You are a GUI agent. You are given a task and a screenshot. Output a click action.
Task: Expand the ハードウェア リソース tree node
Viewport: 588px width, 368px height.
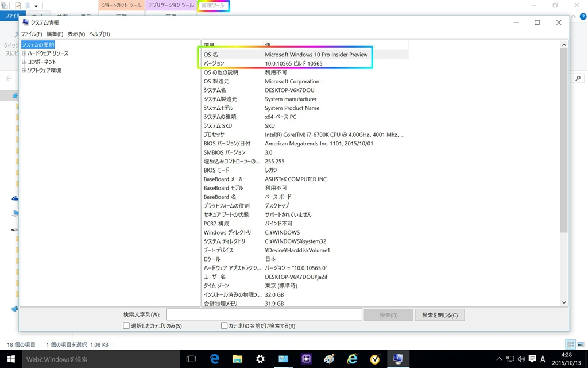[24, 53]
